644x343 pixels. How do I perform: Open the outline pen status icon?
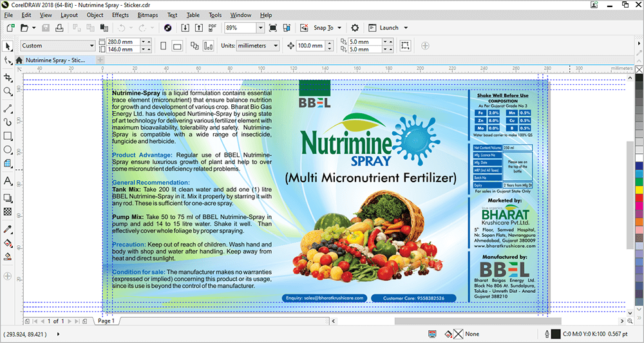(547, 334)
